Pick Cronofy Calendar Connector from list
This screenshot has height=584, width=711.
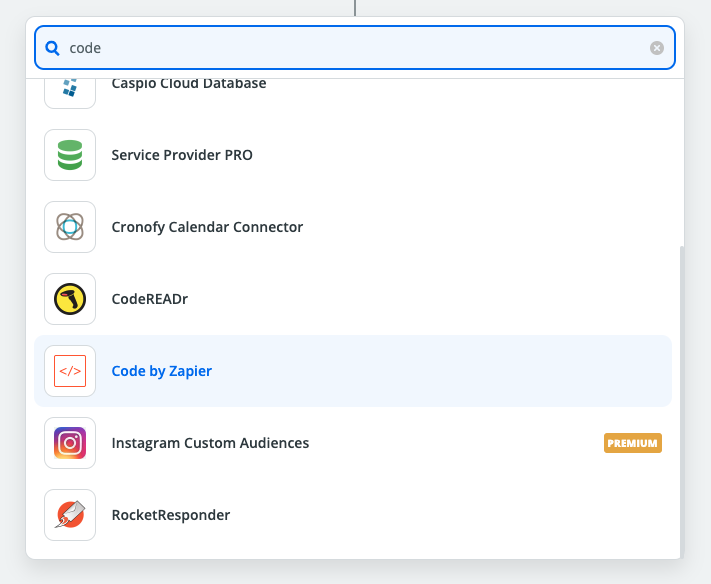click(x=353, y=227)
